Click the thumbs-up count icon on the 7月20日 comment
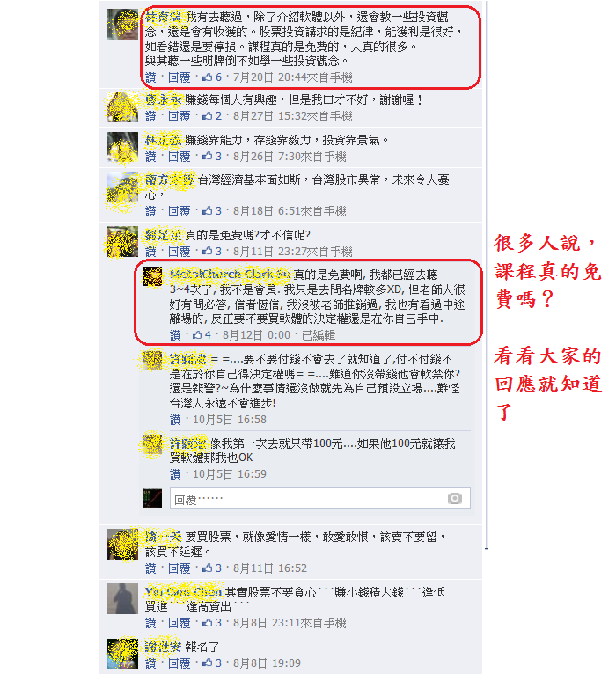Screen dimensions: 616x674 tap(208, 77)
